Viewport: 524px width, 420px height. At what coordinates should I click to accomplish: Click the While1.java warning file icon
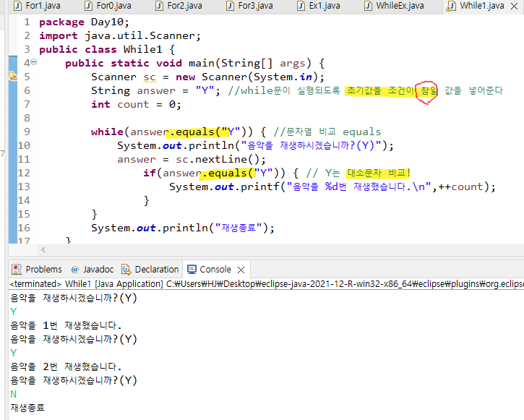[451, 6]
